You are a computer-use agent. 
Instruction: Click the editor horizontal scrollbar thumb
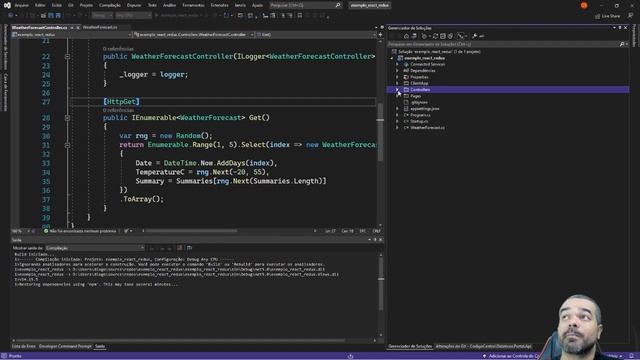click(x=191, y=231)
